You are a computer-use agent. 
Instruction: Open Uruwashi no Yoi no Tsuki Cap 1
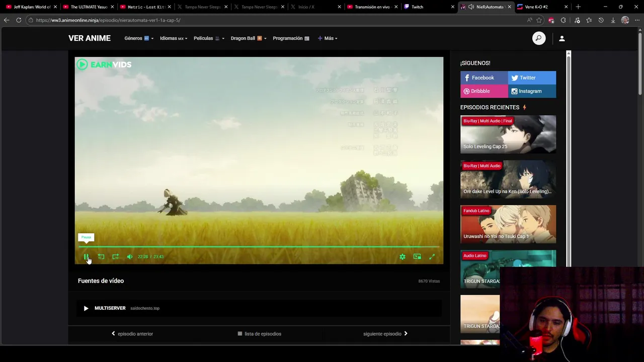pyautogui.click(x=508, y=224)
